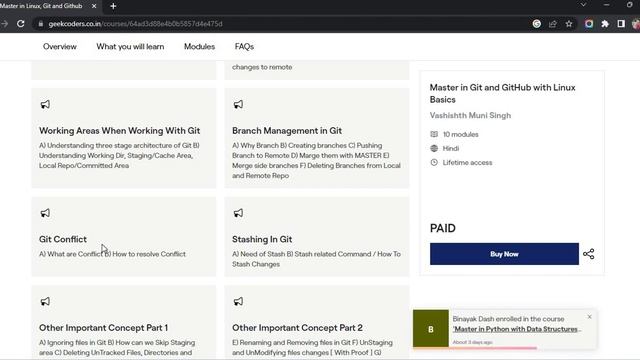
Task: Click course title Master in Git and GitHub
Action: 502,93
